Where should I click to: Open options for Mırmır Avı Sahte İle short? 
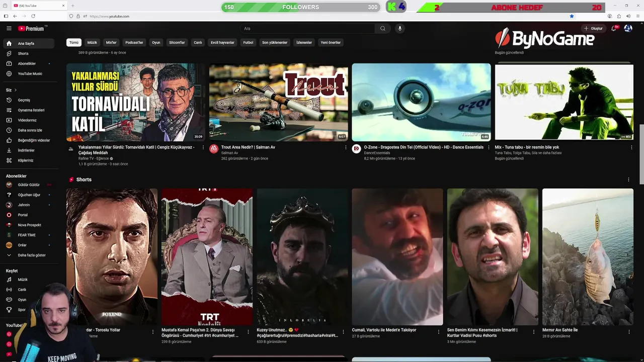click(x=629, y=332)
